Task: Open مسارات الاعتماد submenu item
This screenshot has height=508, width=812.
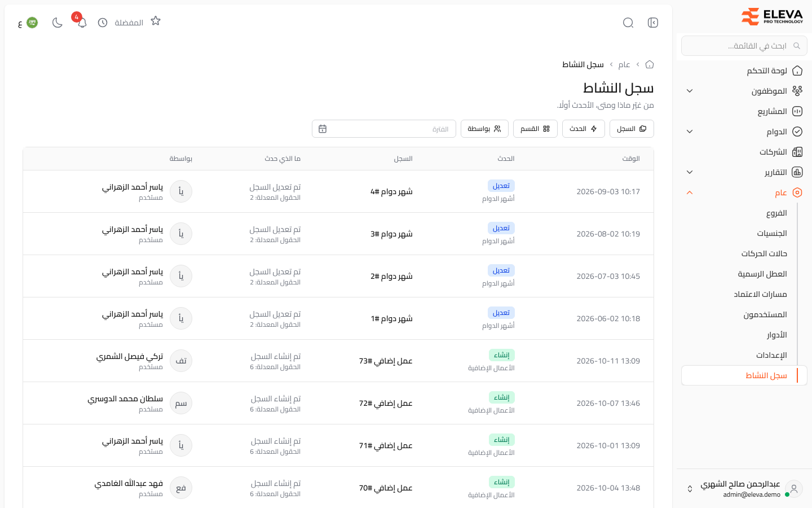Action: (760, 294)
